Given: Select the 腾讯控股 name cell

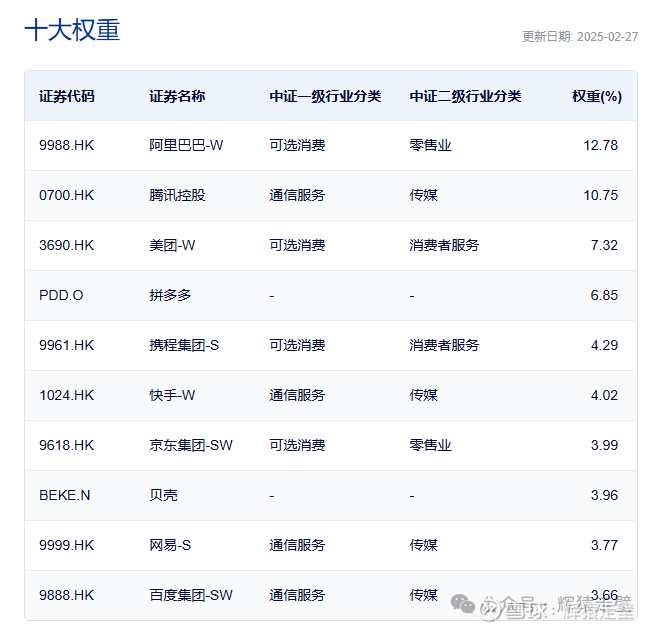Looking at the screenshot, I should (x=177, y=195).
